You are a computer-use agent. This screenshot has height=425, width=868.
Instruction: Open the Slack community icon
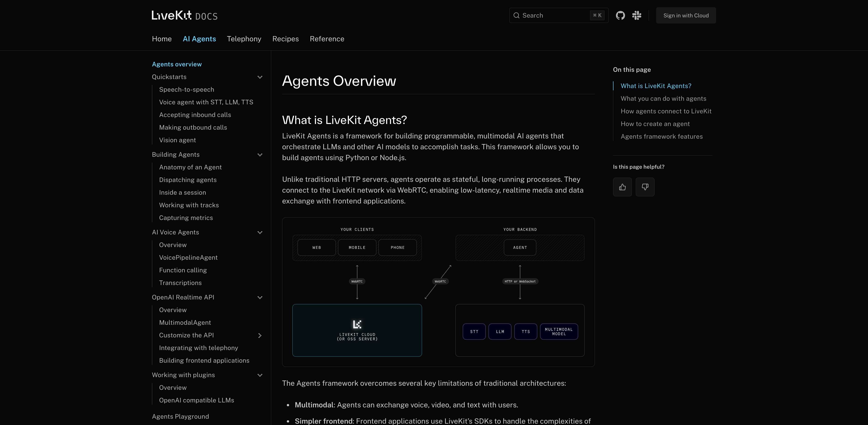[x=637, y=16]
